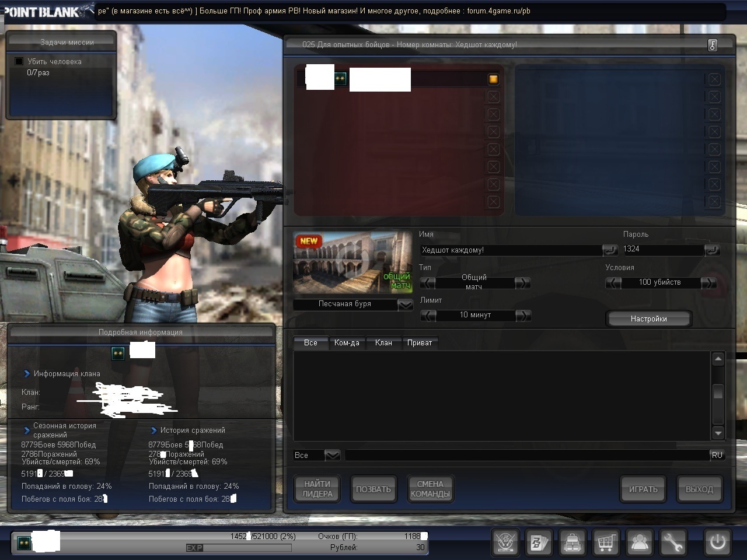
Task: Click the 'ПОЗВАТЬ' button
Action: [373, 489]
